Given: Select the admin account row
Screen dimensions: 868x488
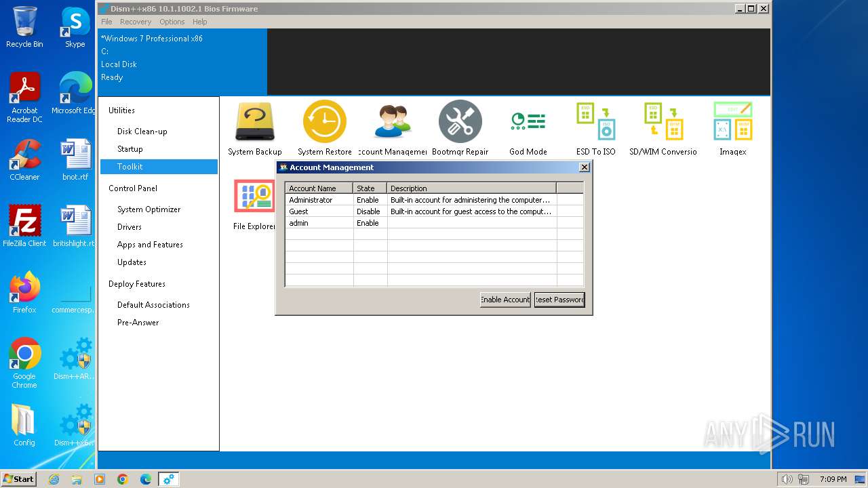Looking at the screenshot, I should 434,223.
